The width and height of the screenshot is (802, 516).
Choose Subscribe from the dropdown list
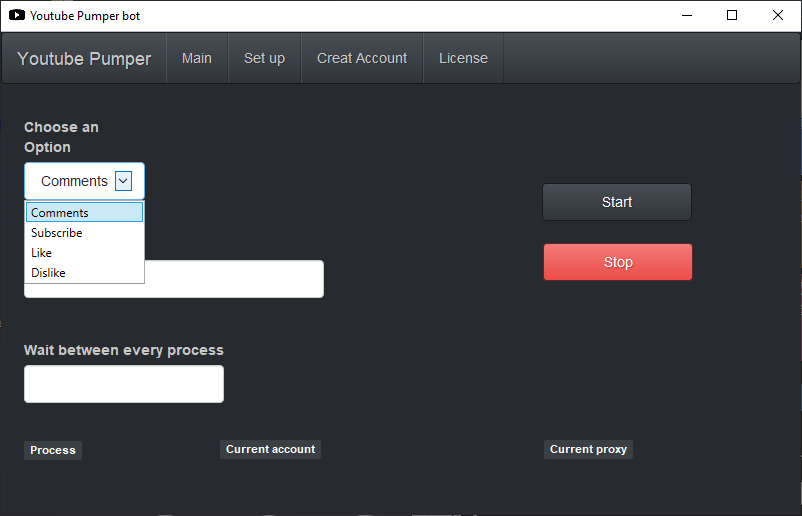tap(84, 233)
